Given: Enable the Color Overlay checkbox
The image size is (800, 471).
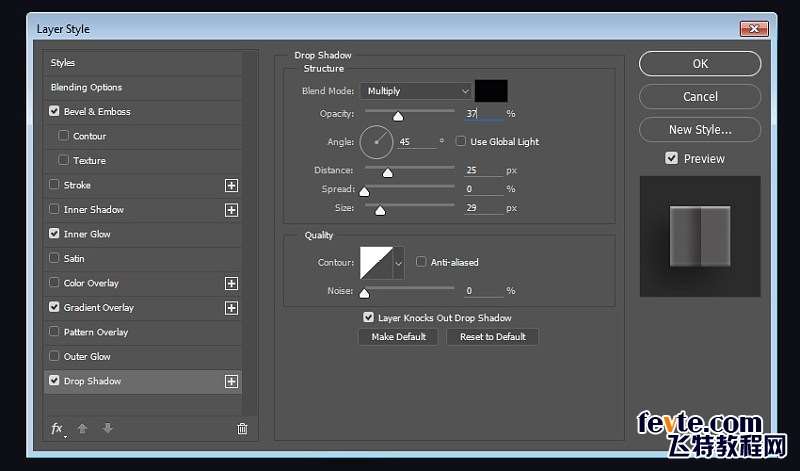Looking at the screenshot, I should click(54, 282).
